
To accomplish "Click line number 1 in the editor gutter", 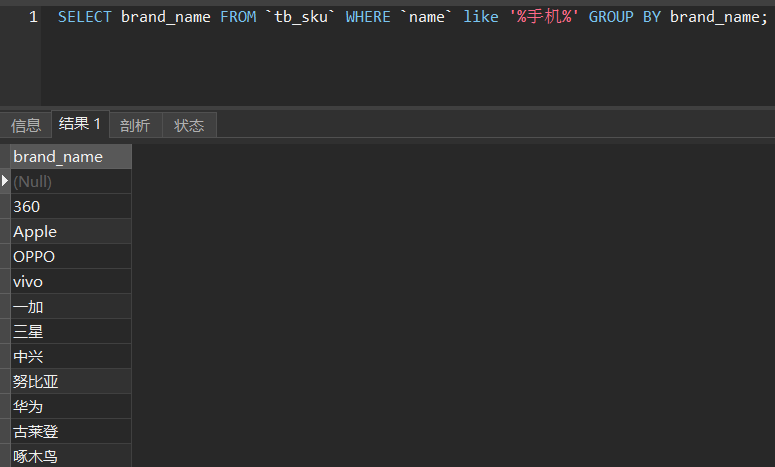I will click(33, 17).
